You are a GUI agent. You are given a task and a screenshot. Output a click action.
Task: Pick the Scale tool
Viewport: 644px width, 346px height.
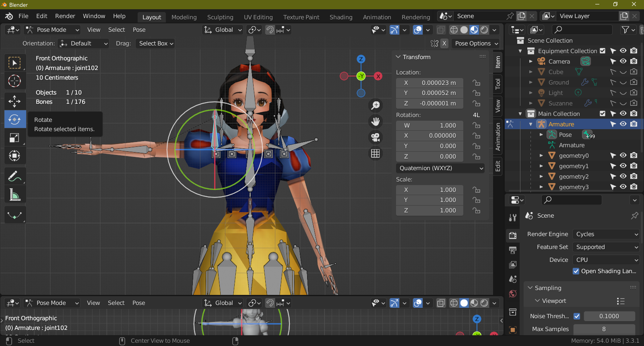point(15,138)
